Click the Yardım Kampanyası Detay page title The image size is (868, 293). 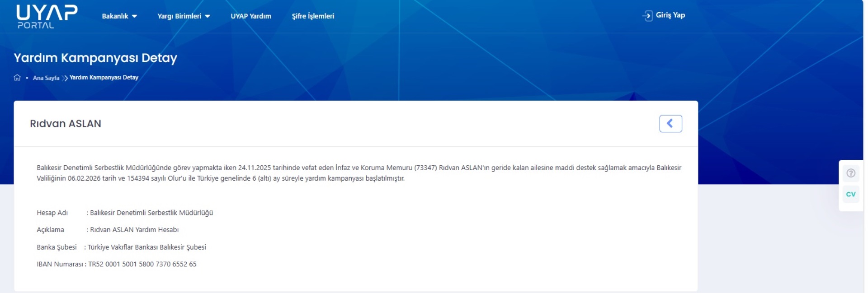point(95,58)
